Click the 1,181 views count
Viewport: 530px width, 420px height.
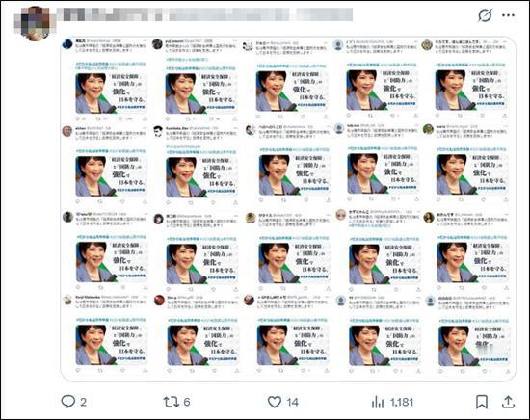coord(402,402)
